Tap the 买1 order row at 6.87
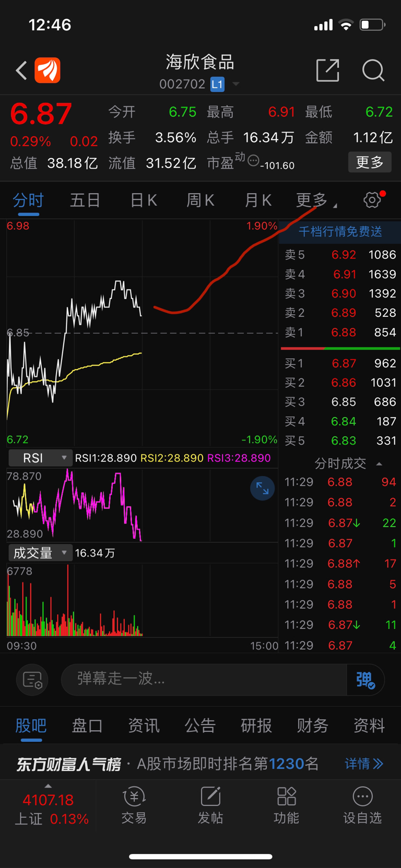 click(x=340, y=363)
